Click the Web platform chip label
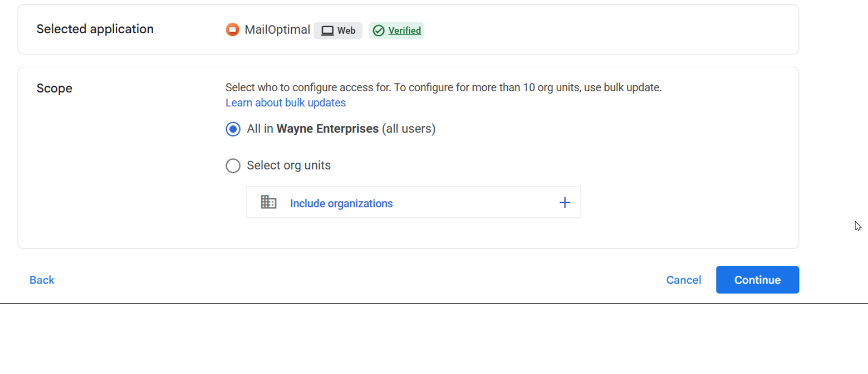This screenshot has height=374, width=868. tap(346, 31)
